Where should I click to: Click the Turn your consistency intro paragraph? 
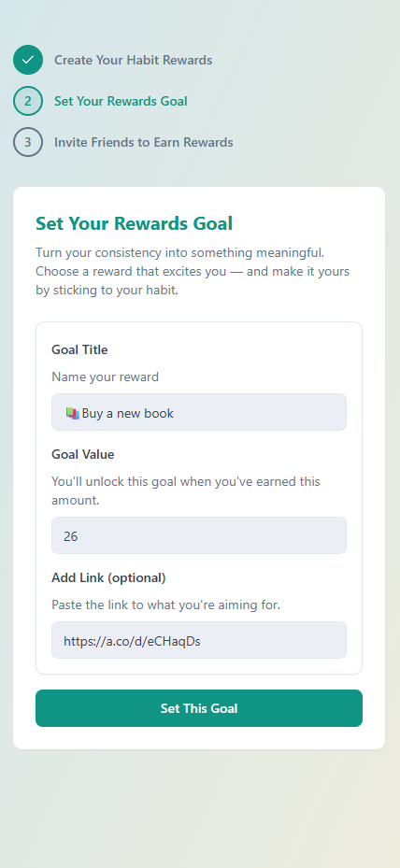tap(193, 272)
